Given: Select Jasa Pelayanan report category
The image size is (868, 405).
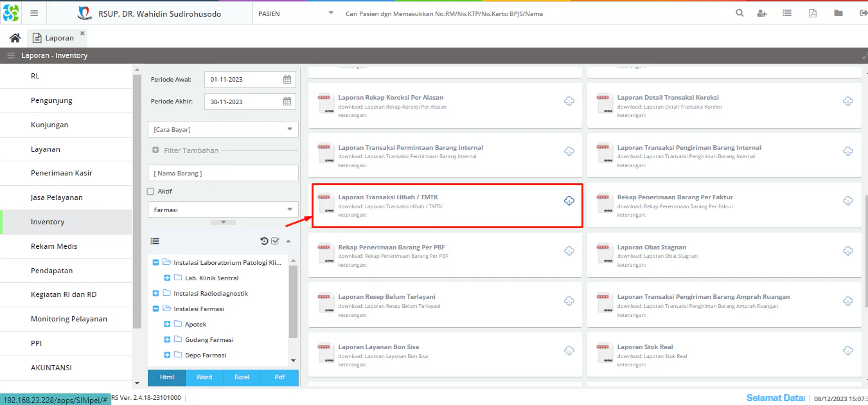Looking at the screenshot, I should (66, 197).
